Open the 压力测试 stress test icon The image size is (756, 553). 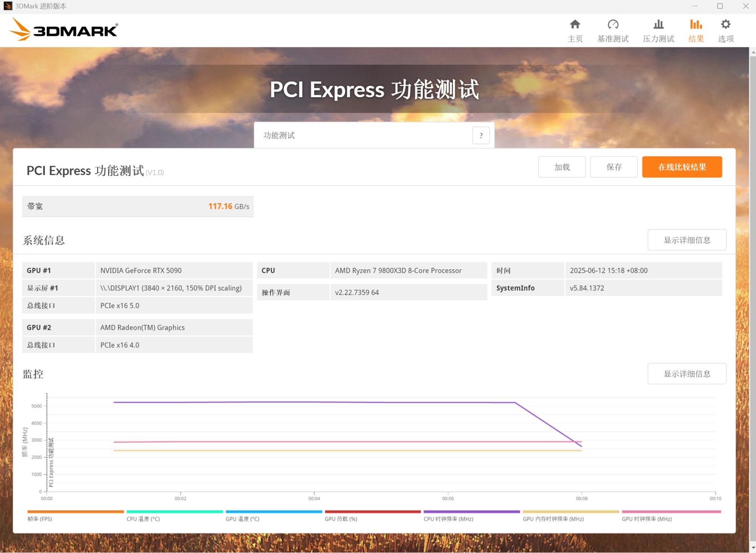(x=658, y=25)
